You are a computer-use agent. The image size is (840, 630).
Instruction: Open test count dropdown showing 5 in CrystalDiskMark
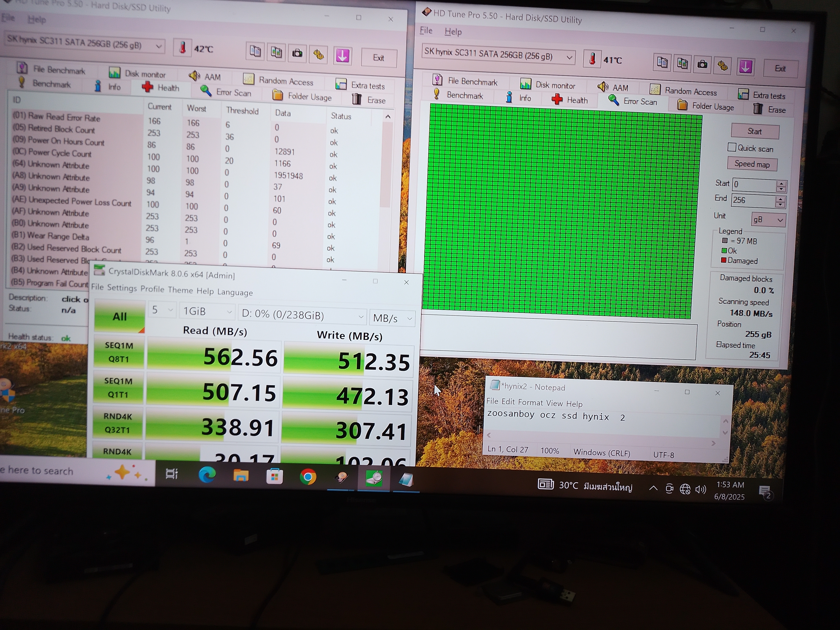pos(163,310)
